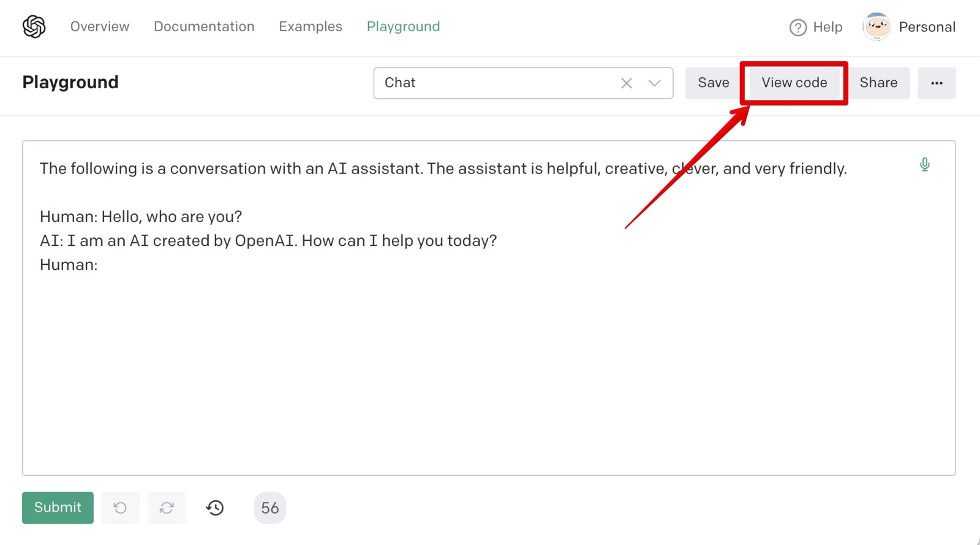Select the Playground tab
Viewport: 980px width, 545px height.
[x=403, y=27]
